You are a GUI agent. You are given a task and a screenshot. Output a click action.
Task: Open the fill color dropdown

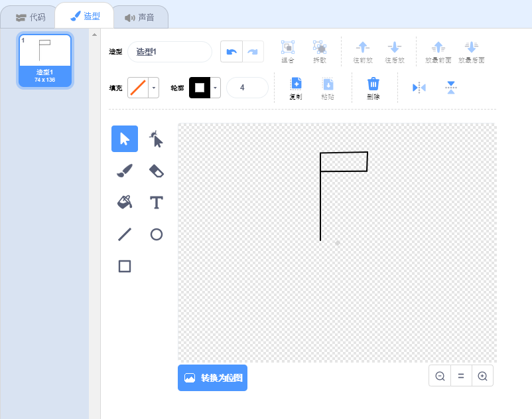154,88
